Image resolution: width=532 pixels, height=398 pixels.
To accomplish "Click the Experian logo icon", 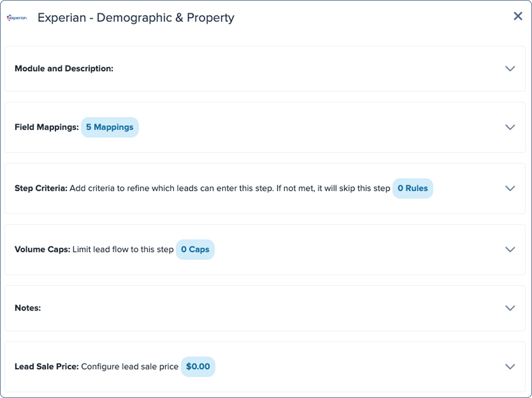I will (17, 18).
